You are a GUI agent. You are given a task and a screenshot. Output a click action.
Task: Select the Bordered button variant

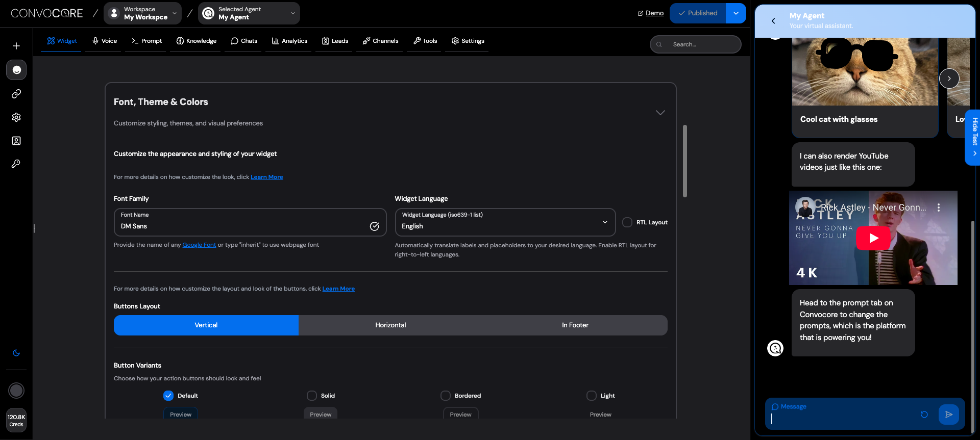click(x=446, y=396)
